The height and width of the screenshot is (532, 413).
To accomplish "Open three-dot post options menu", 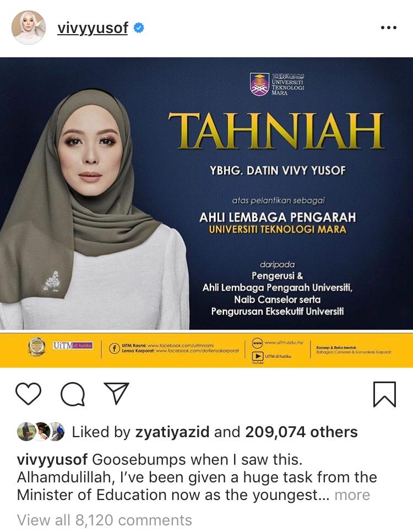I will click(389, 28).
